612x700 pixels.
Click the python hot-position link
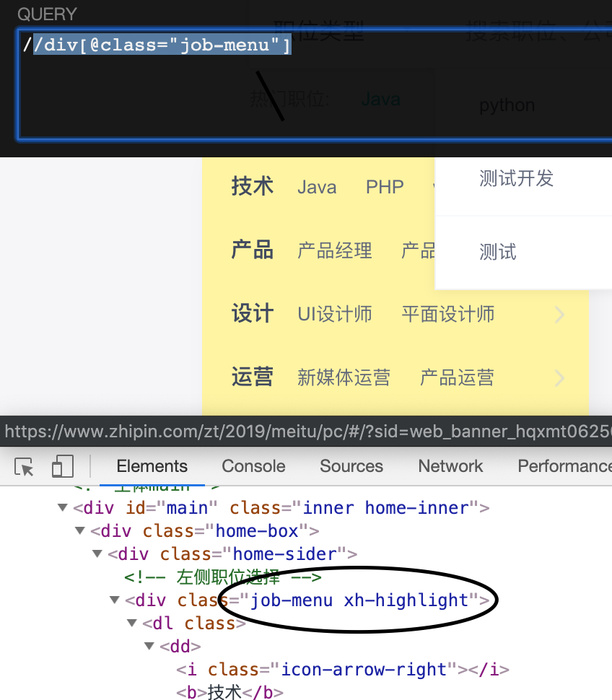point(507,105)
